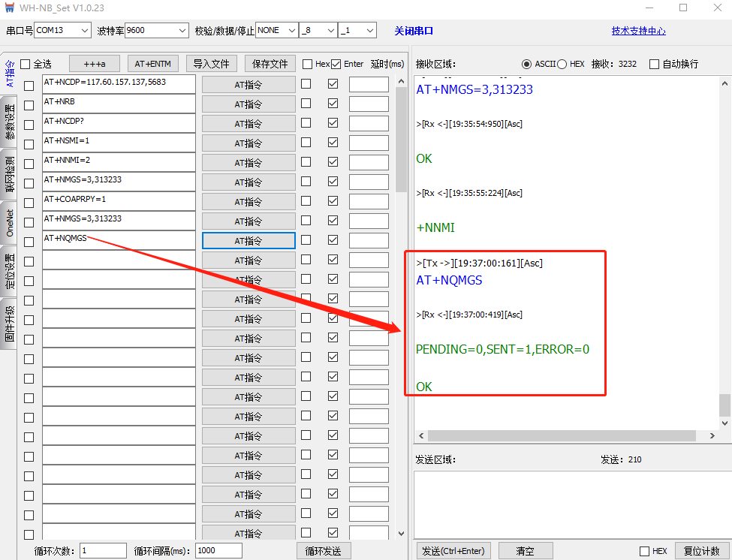Send AT+NSMI=1 via its AT指令 button
This screenshot has height=560, width=732.
pos(249,143)
